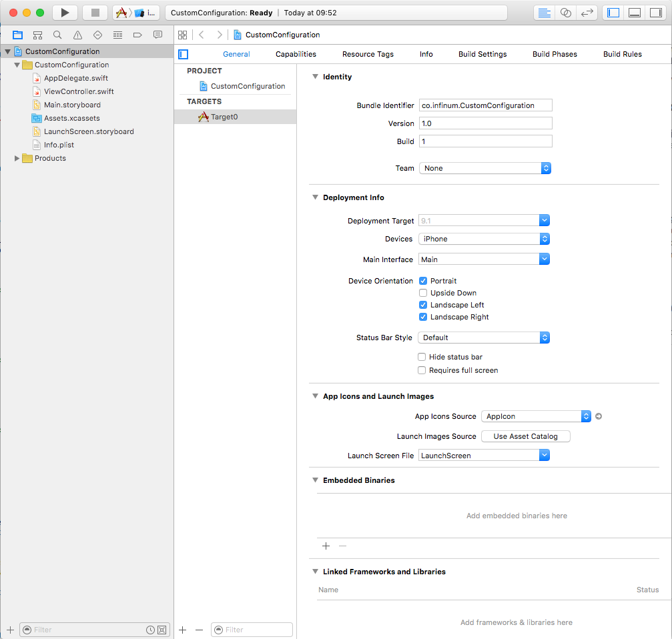Open the Devices dropdown
This screenshot has height=639, width=672.
[484, 239]
